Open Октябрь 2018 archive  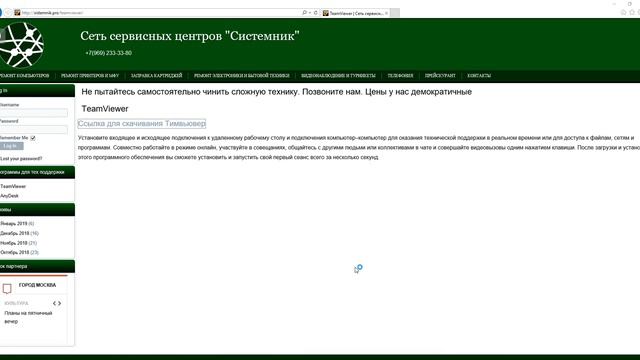tap(15, 253)
